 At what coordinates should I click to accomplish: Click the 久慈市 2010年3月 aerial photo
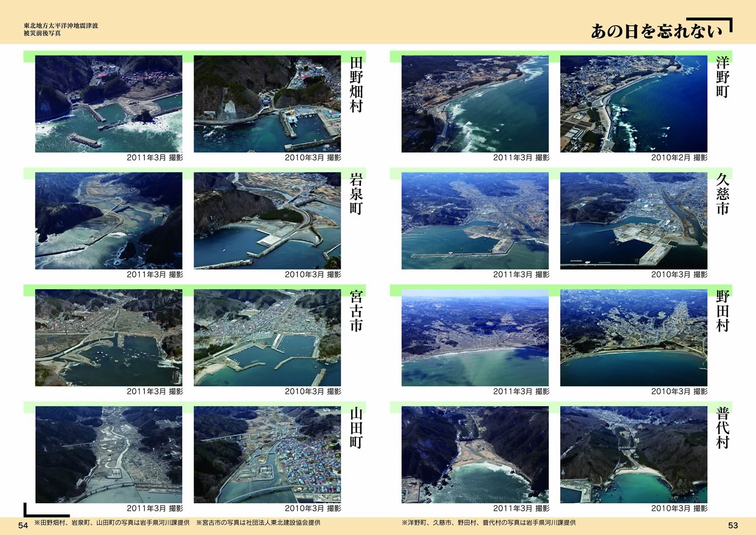pos(634,221)
